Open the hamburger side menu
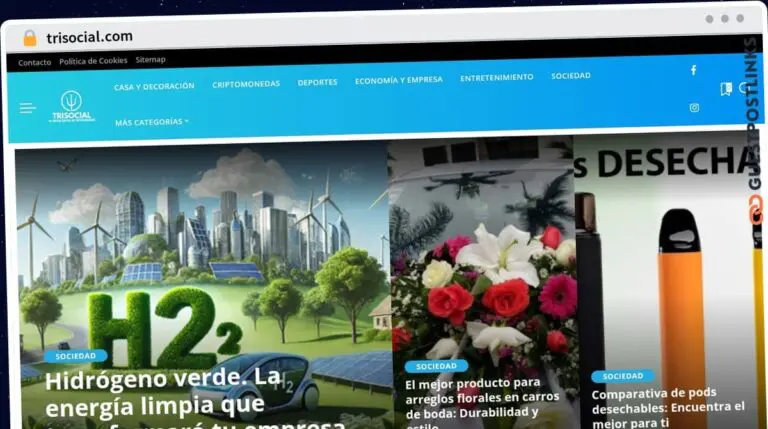 27,108
